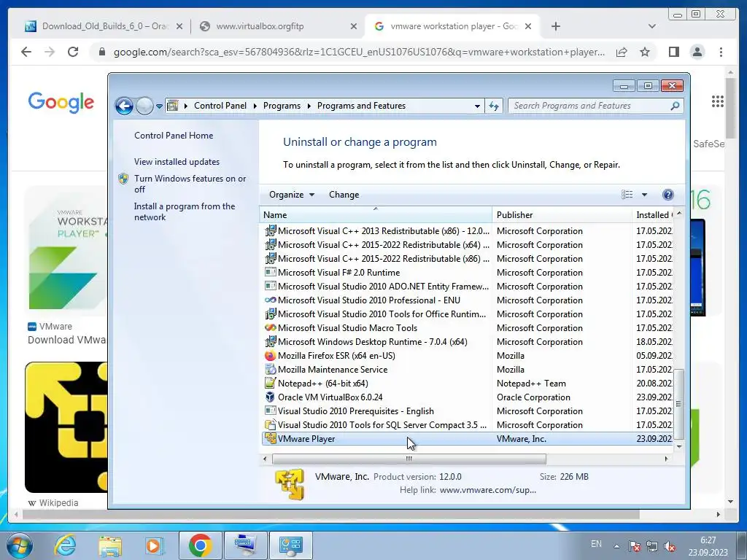
Task: Expand the arrow after Control Panel breadcrumb
Action: [x=255, y=106]
